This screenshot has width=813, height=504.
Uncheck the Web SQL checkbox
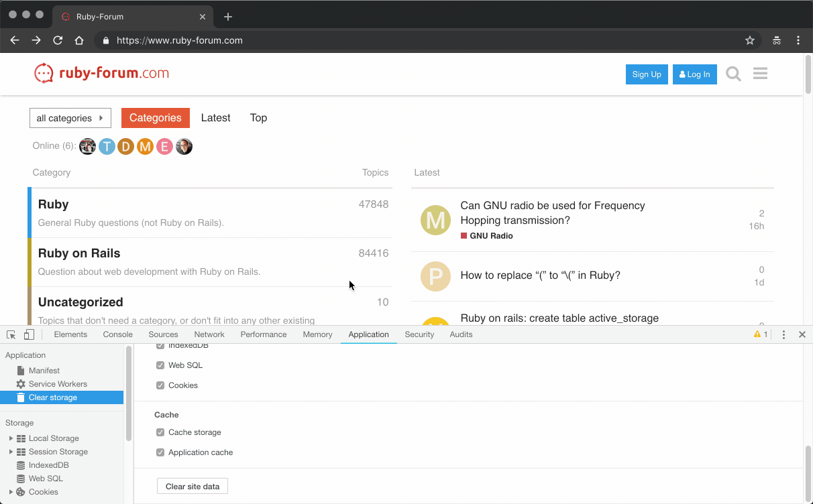tap(160, 365)
